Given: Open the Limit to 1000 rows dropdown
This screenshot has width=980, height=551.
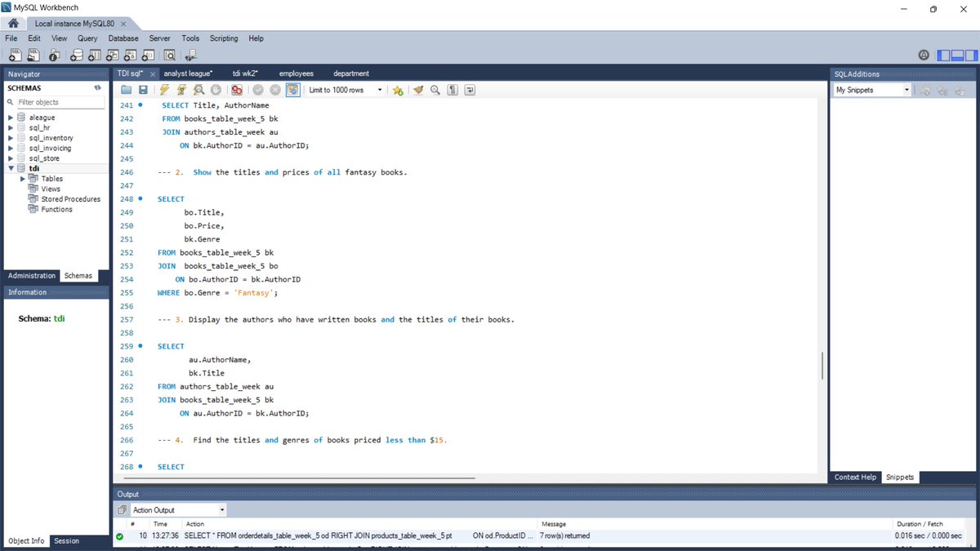Looking at the screenshot, I should tap(345, 90).
